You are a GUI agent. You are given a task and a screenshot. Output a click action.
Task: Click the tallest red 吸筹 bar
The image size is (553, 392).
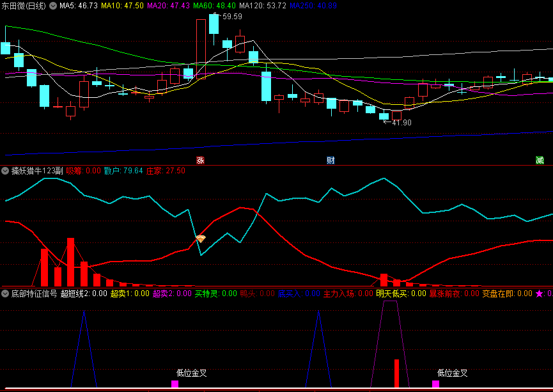pyautogui.click(x=70, y=262)
